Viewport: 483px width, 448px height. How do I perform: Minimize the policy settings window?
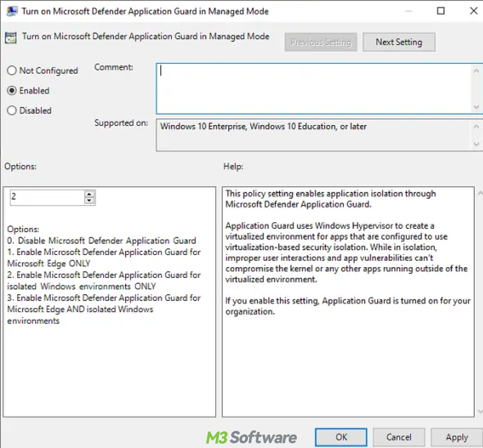click(x=409, y=11)
